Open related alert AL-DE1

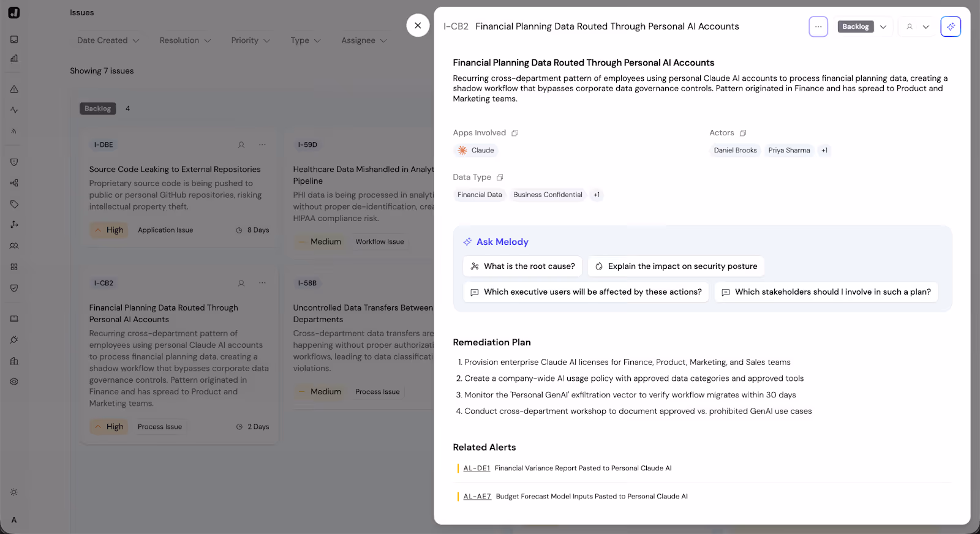point(477,468)
